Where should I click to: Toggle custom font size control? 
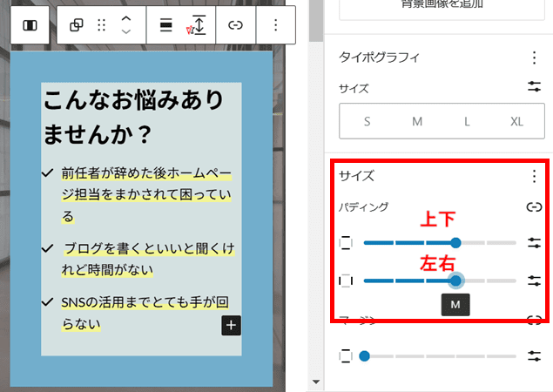click(534, 86)
